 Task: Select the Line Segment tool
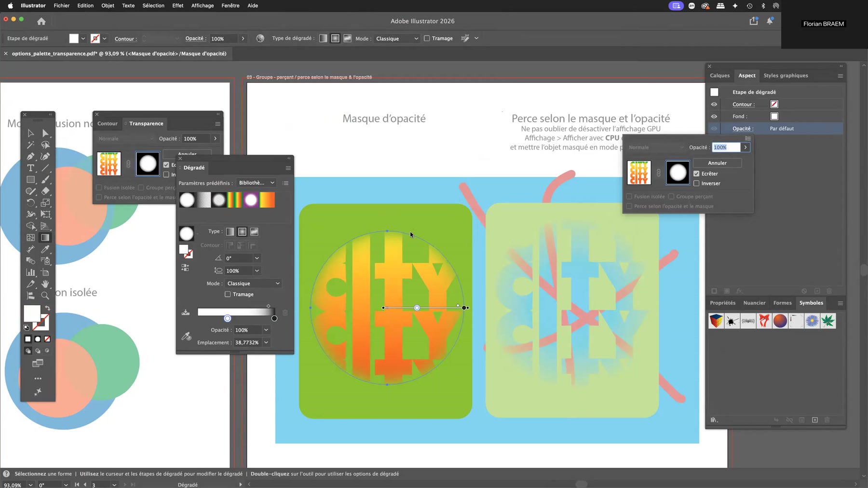[x=45, y=168]
